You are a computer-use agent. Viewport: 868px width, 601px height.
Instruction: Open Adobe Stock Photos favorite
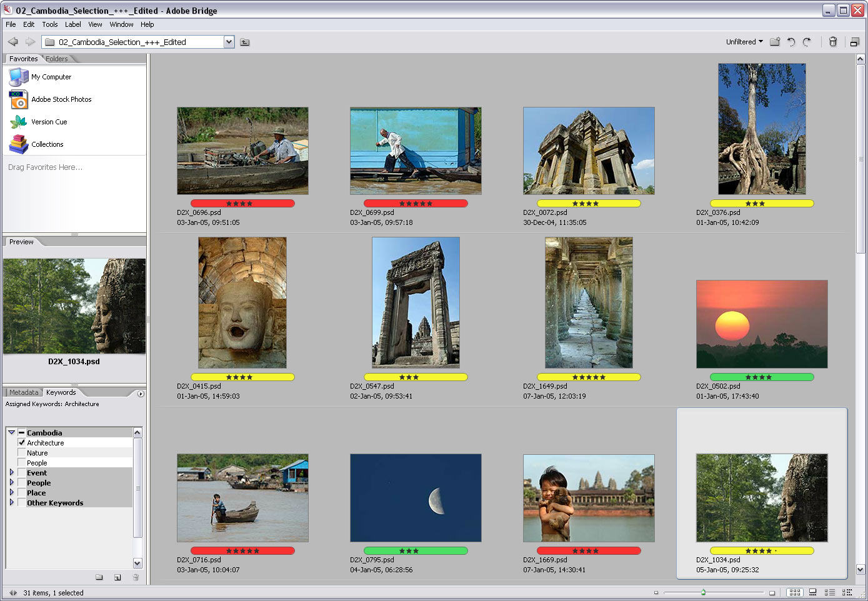point(61,99)
